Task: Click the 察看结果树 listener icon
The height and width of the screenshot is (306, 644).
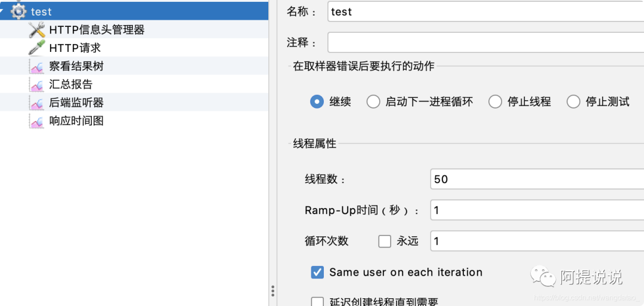Action: point(37,66)
